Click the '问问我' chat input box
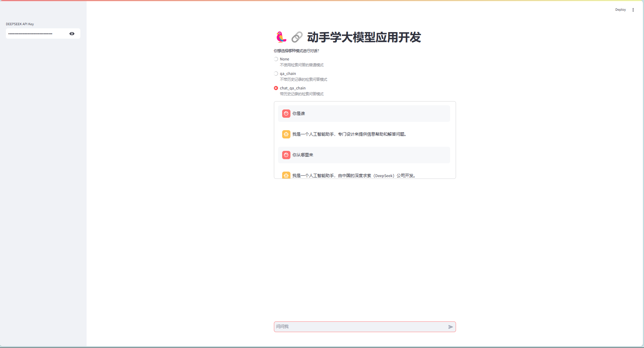Screen dimensions: 644x348 click(x=359, y=327)
